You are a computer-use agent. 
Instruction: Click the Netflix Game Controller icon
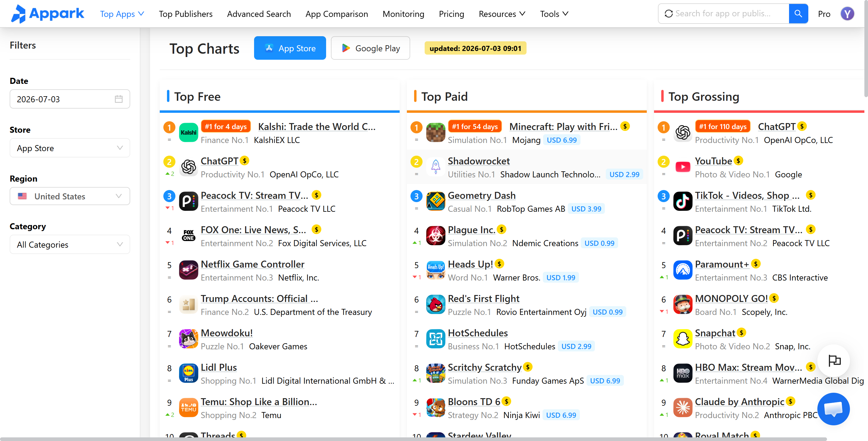[x=188, y=270]
